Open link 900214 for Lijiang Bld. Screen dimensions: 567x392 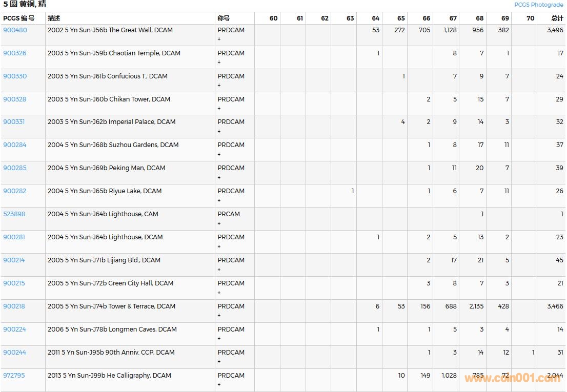(14, 260)
